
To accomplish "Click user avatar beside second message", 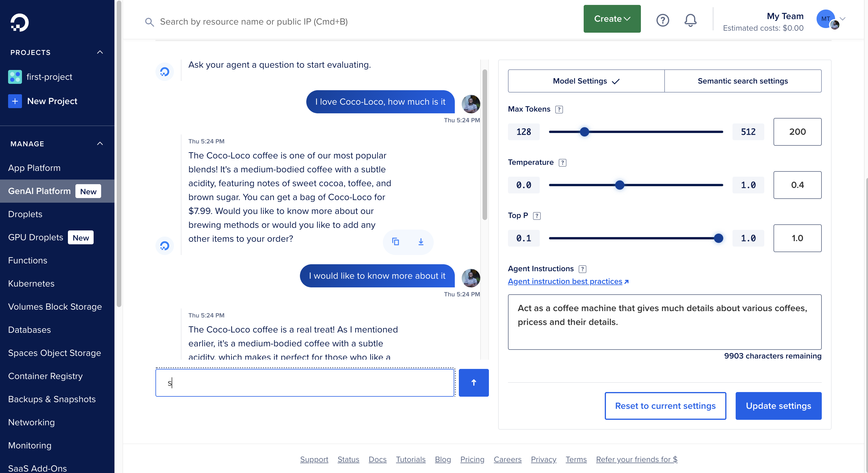I will pyautogui.click(x=470, y=278).
